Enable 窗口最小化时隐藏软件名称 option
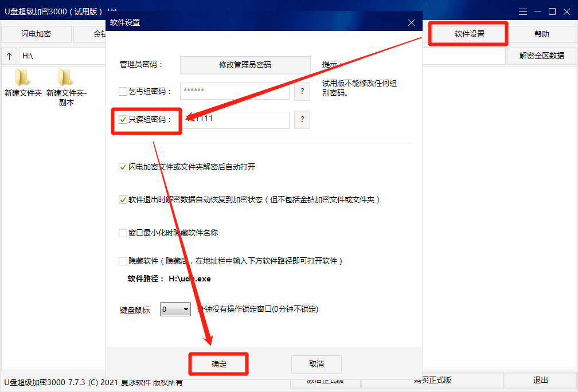 123,233
